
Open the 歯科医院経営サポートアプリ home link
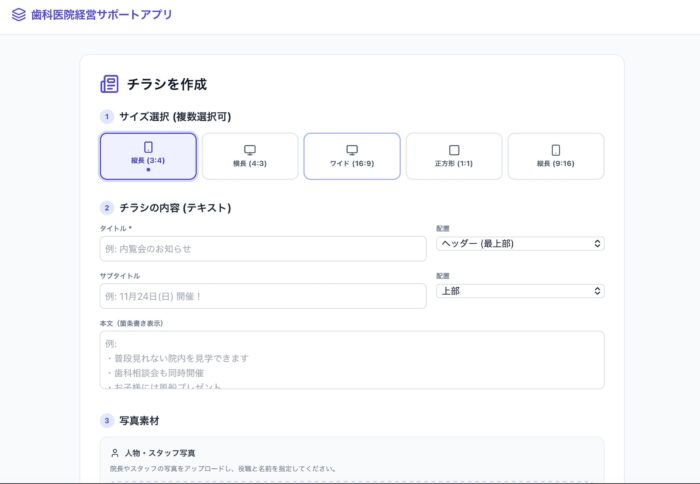(x=101, y=15)
